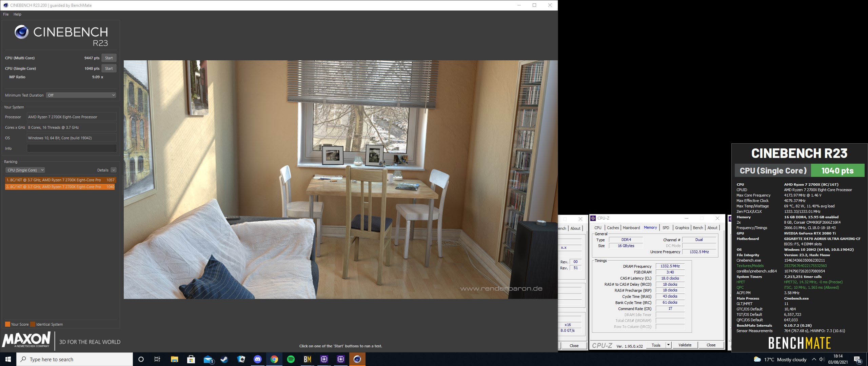Open About tab in background CPU-Z window
Viewport: 868px width, 366px height.
[x=575, y=228]
